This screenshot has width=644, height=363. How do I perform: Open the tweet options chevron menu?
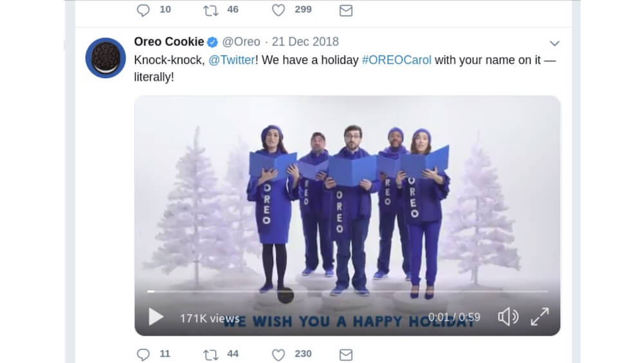click(x=554, y=43)
